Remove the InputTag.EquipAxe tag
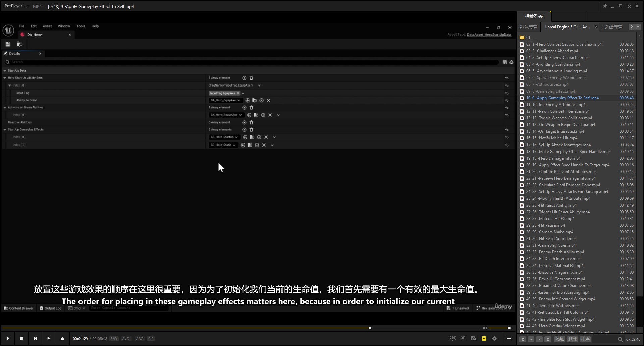 (x=238, y=93)
